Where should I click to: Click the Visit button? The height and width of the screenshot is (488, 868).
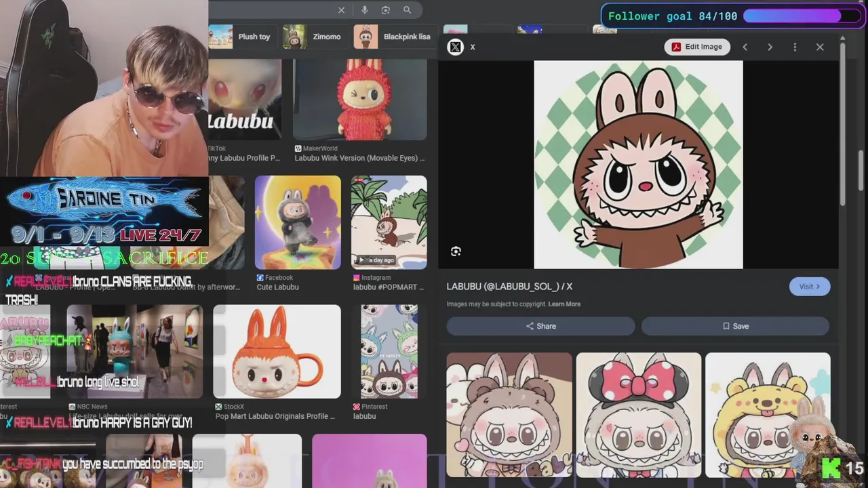coord(810,287)
